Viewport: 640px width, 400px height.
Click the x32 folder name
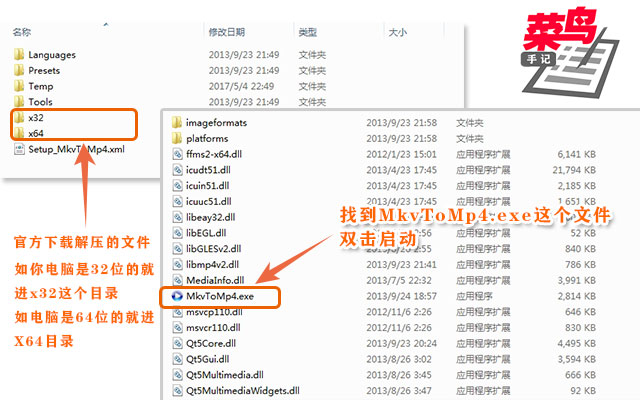coord(36,118)
